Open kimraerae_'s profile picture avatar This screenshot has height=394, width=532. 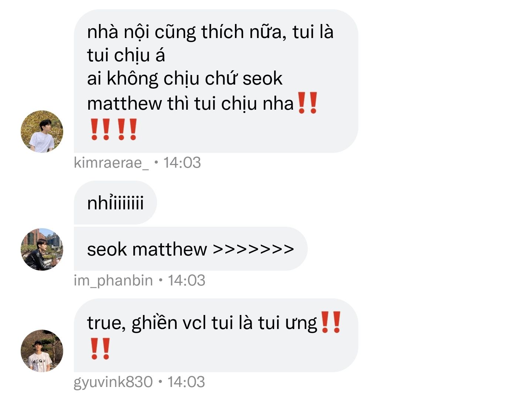42,131
